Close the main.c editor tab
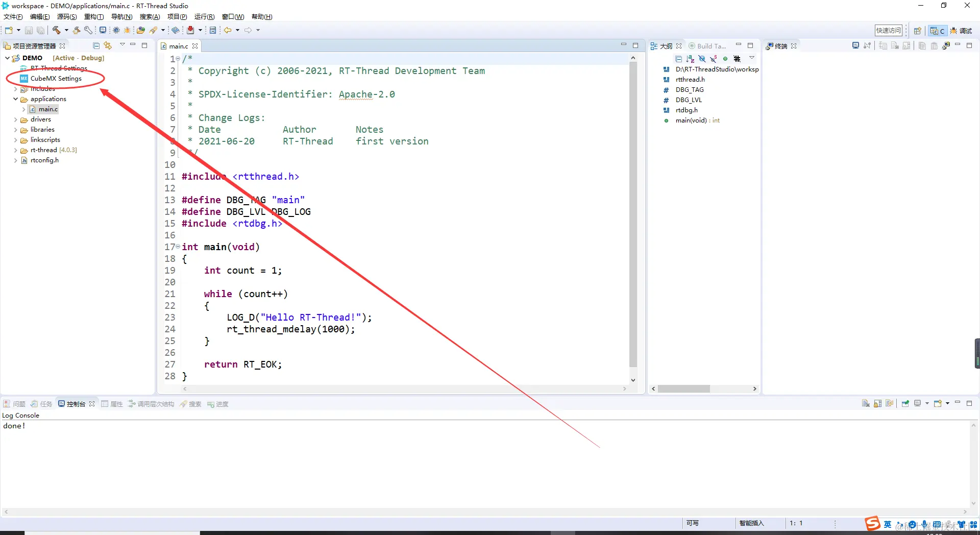 [x=195, y=46]
